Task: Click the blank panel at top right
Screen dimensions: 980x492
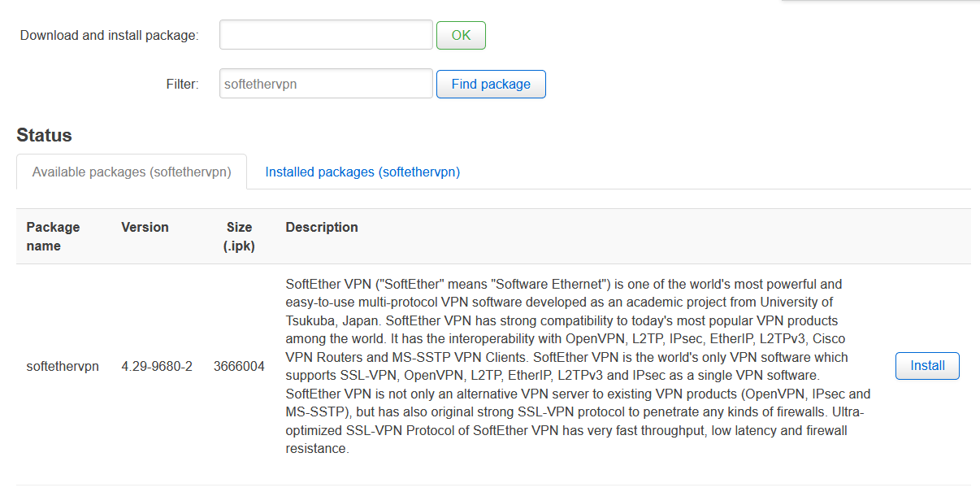Action: tap(880, 2)
